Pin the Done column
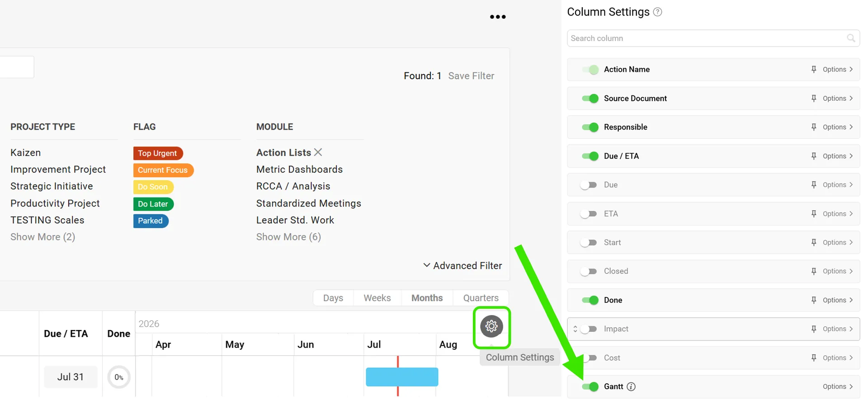 click(x=814, y=300)
